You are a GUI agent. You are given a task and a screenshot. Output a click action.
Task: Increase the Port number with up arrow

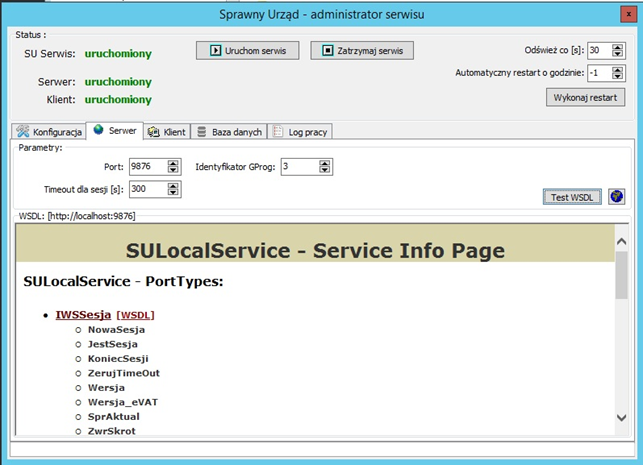click(173, 163)
